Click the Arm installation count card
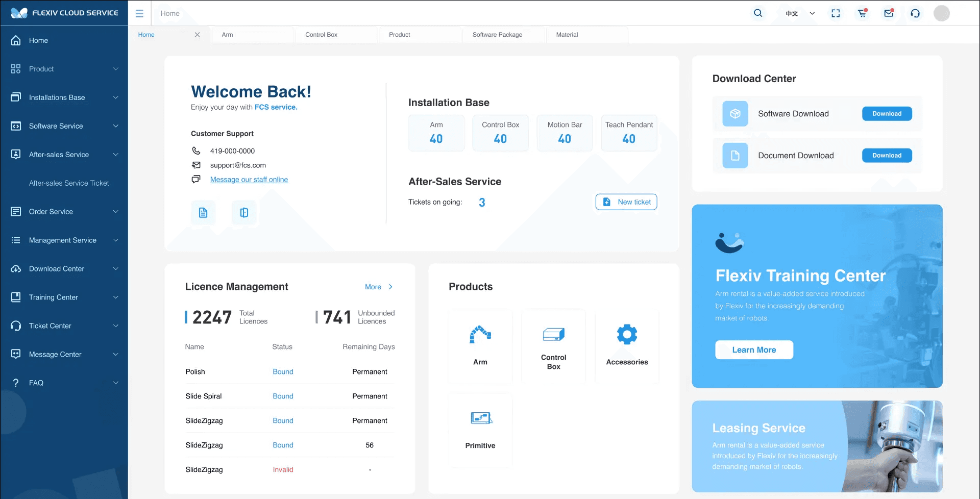980x499 pixels. [x=436, y=133]
